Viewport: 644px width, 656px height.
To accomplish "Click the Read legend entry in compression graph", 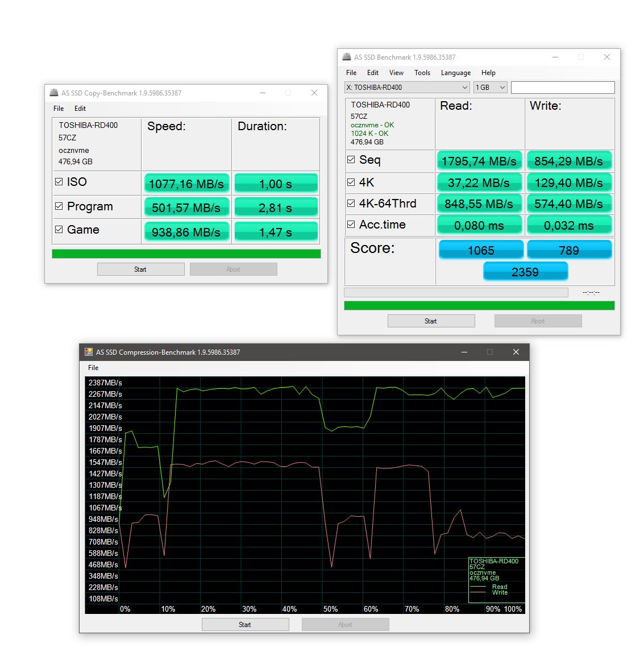I will click(x=500, y=587).
